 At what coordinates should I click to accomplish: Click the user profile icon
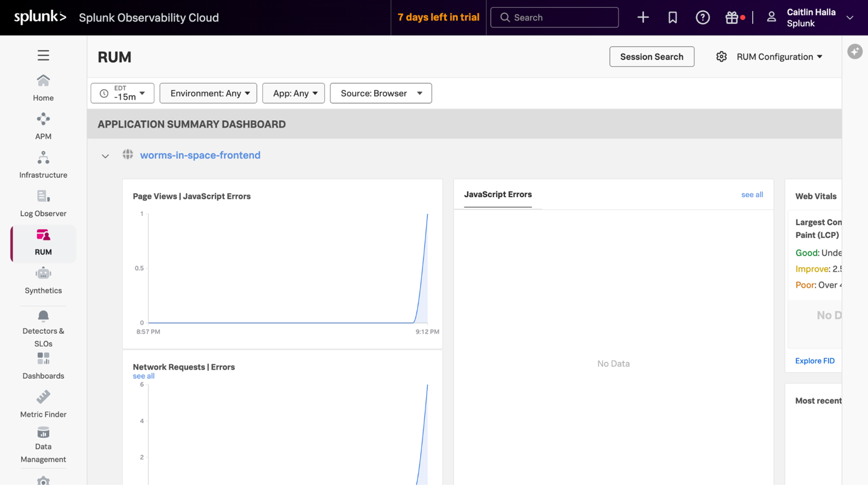tap(771, 18)
